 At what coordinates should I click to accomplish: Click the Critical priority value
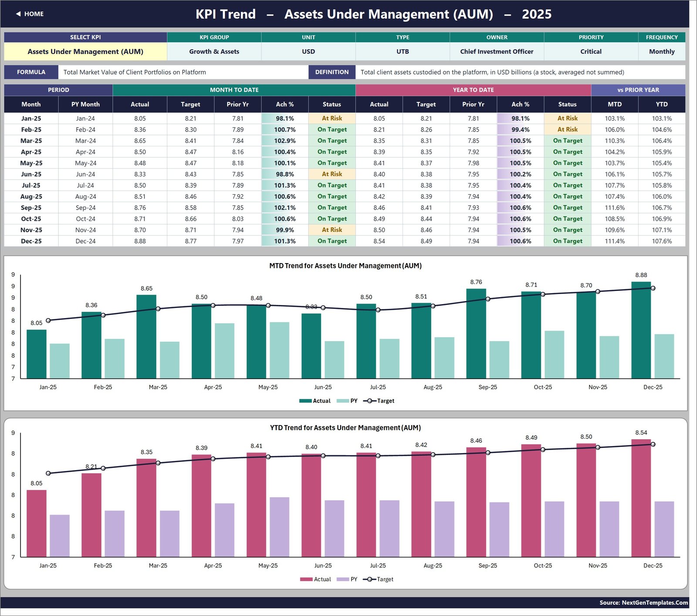pos(591,51)
